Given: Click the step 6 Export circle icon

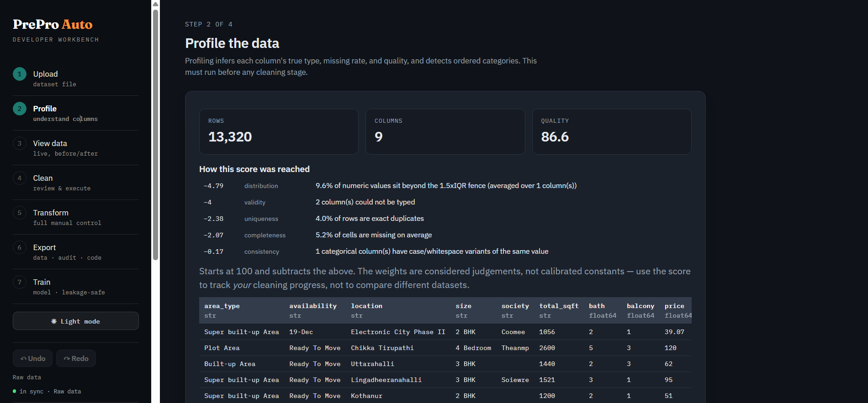Looking at the screenshot, I should point(19,247).
